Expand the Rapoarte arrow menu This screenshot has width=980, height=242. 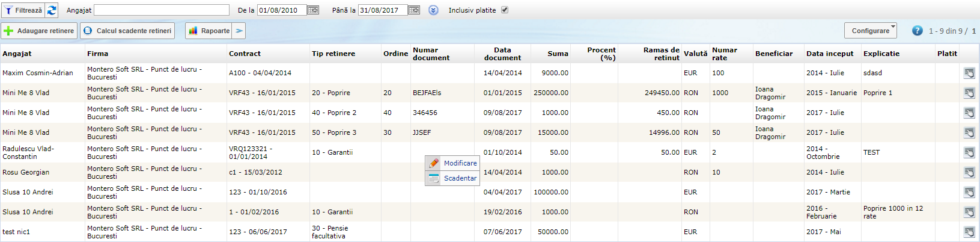click(239, 31)
